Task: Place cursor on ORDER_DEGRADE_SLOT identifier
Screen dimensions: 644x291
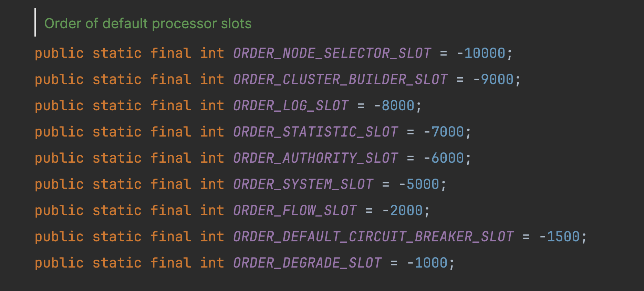Action: (x=307, y=263)
